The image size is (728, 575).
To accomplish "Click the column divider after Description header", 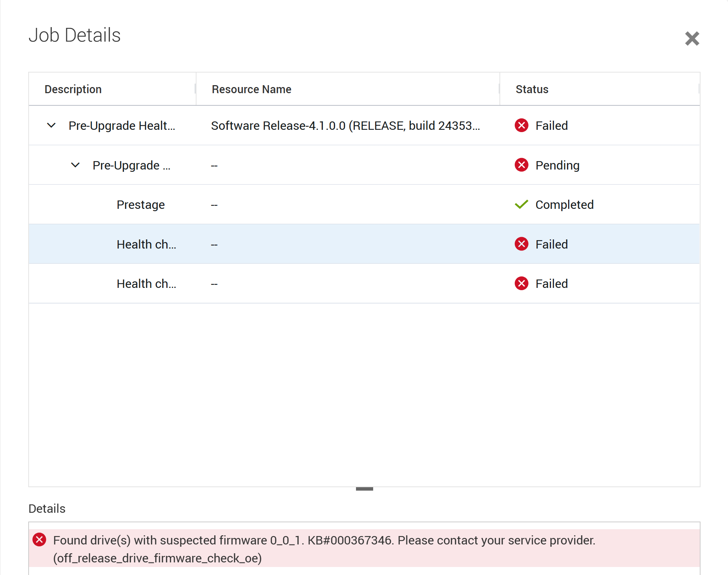I will (x=196, y=89).
